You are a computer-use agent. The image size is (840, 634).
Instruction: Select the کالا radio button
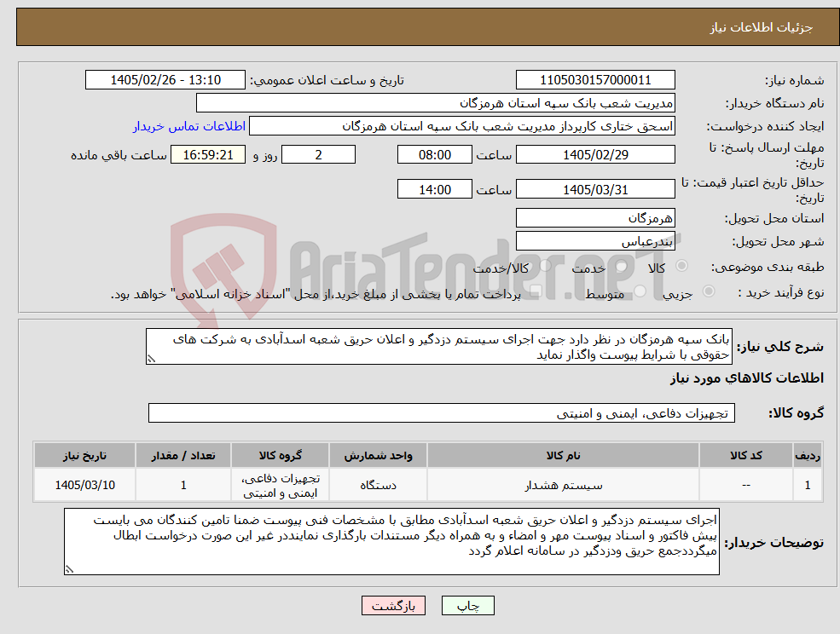[x=682, y=266]
